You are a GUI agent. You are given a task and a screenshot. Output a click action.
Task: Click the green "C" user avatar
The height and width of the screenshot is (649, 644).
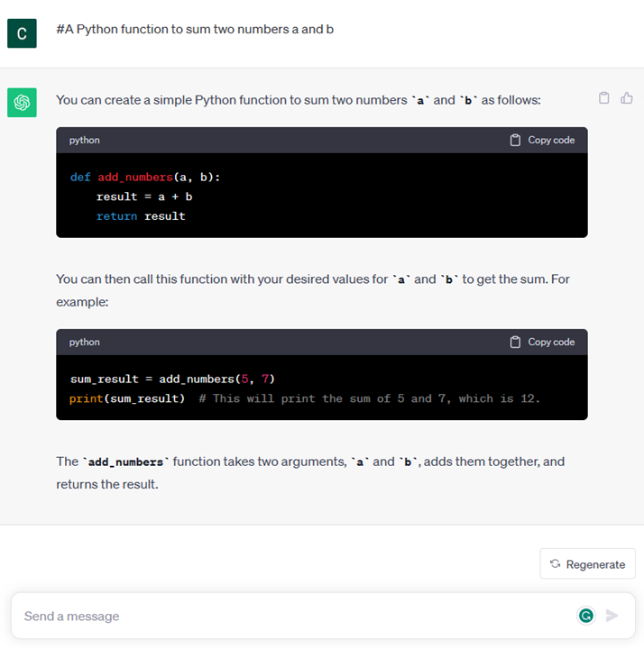pos(22,33)
